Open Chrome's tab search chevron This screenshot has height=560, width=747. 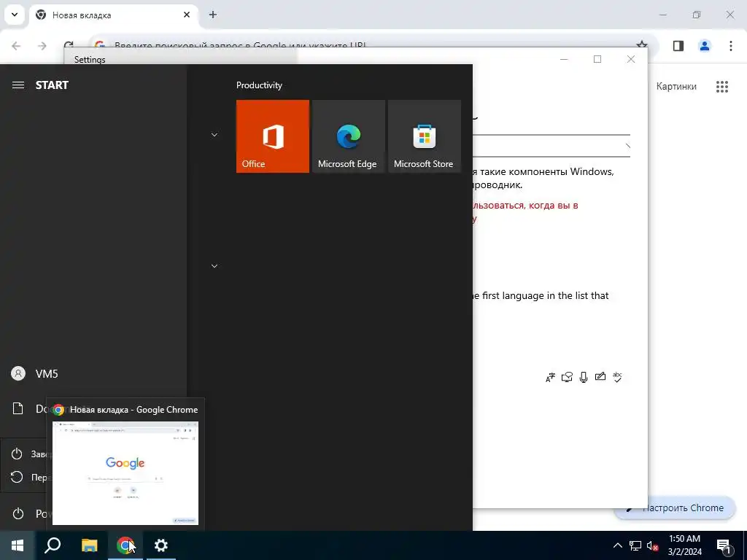point(15,15)
